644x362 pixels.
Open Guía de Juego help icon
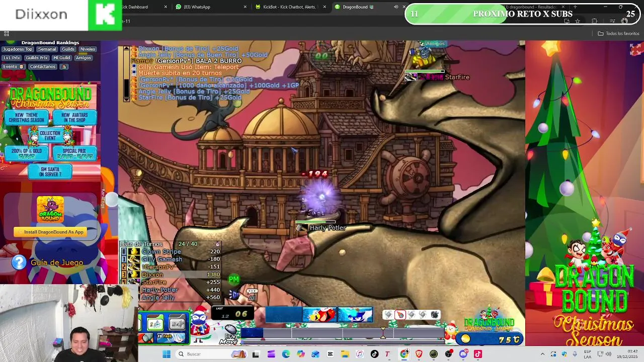point(19,262)
